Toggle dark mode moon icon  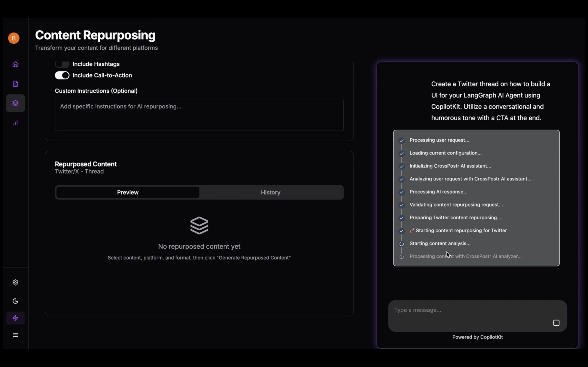click(x=15, y=301)
